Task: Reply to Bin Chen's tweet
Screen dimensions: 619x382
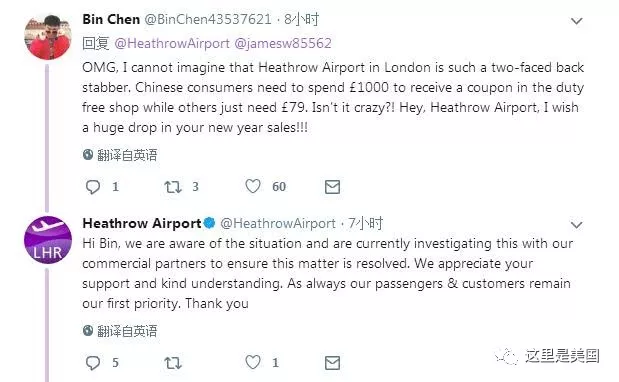Action: coord(93,187)
